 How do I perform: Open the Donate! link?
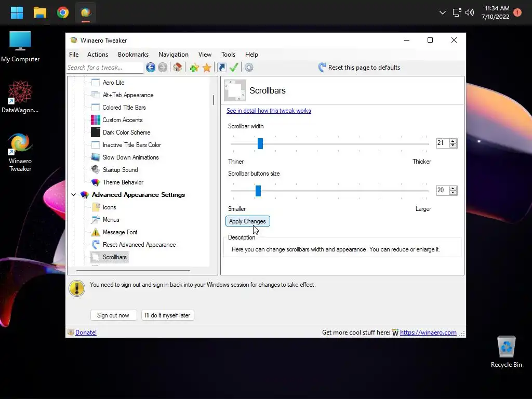[86, 332]
